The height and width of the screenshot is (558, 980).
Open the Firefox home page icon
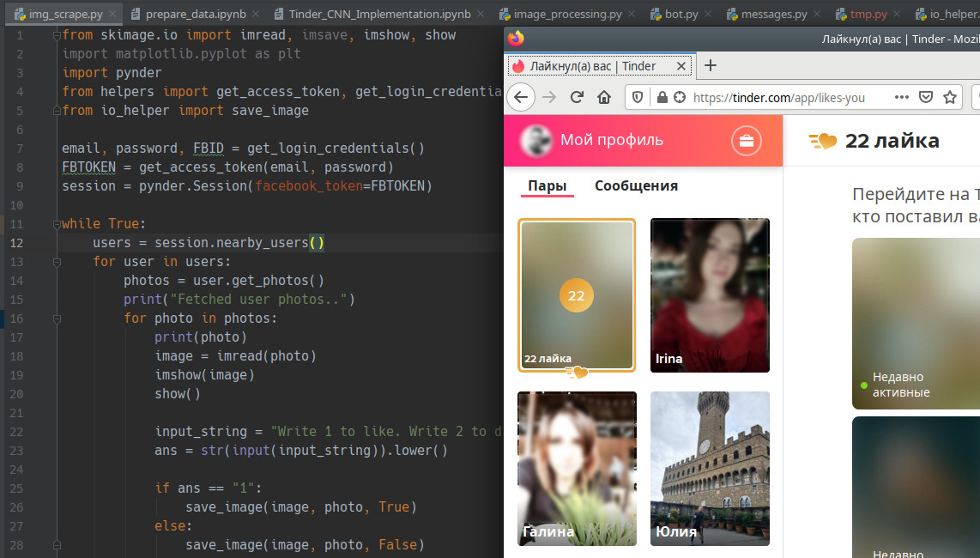click(x=604, y=97)
